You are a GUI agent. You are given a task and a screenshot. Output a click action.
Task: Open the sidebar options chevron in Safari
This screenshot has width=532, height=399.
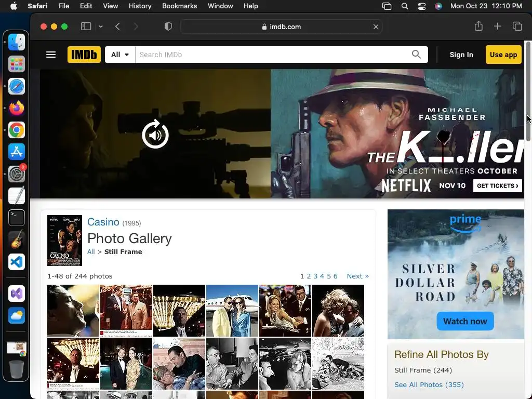pos(101,26)
